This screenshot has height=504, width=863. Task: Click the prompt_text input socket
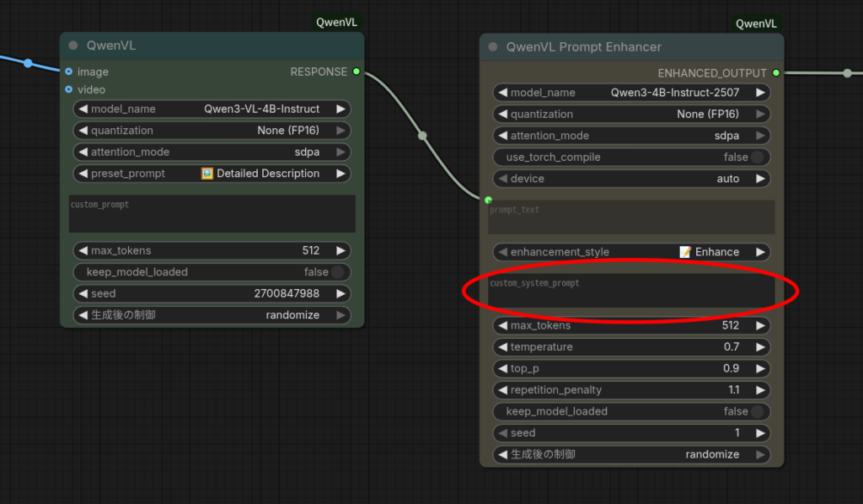488,200
